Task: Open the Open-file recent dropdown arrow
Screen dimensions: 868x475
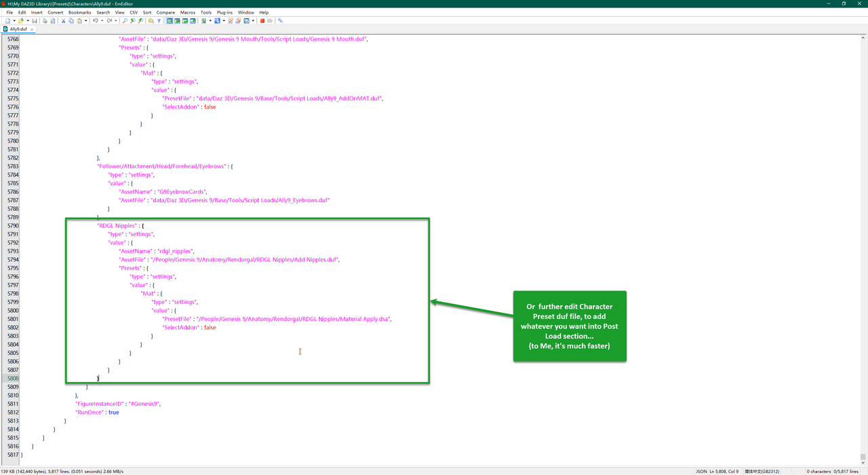Action: click(x=28, y=20)
